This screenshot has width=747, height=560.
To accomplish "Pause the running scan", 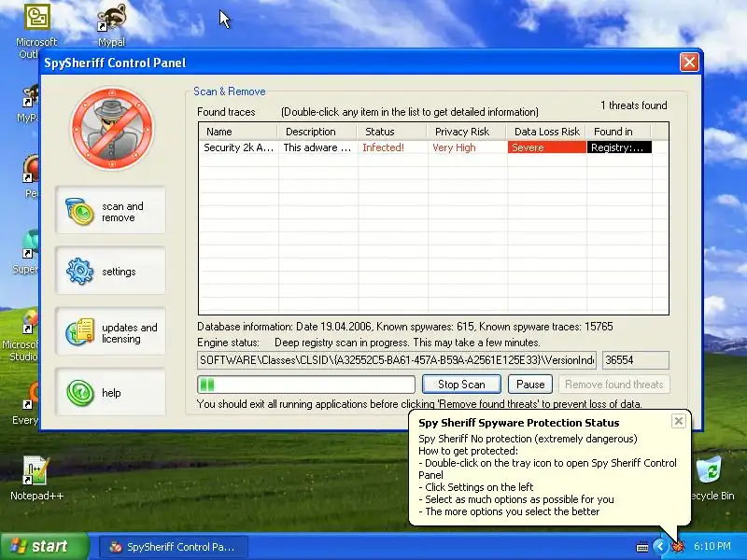I will (x=530, y=385).
